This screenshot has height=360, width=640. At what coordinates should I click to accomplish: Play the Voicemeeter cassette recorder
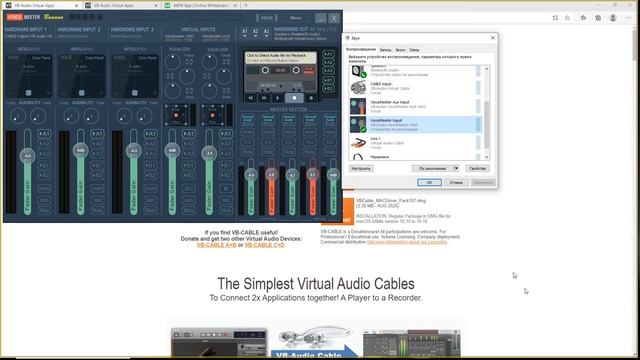[278, 98]
